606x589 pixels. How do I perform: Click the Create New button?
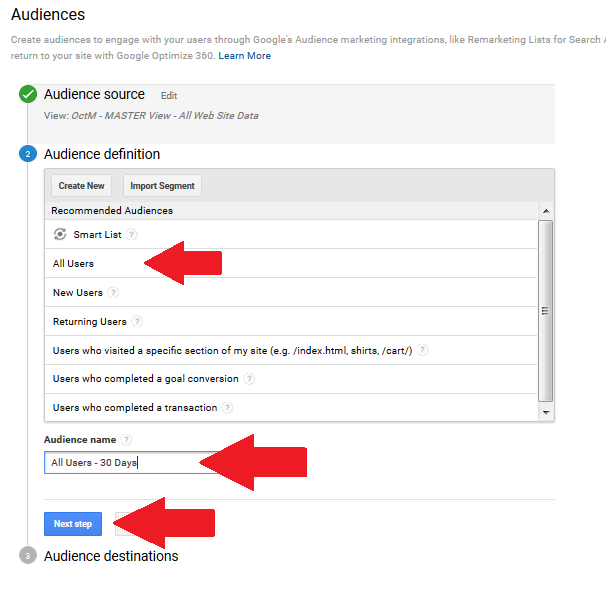pyautogui.click(x=82, y=186)
